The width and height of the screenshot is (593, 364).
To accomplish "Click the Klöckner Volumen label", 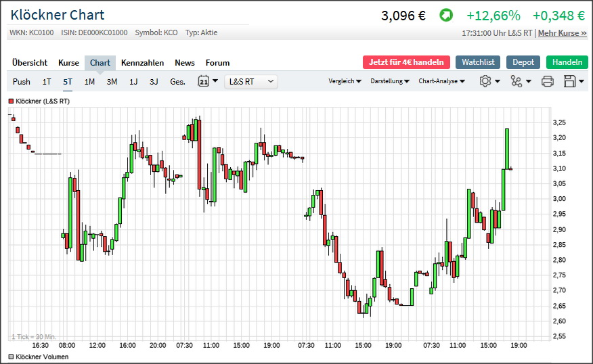I will click(42, 357).
